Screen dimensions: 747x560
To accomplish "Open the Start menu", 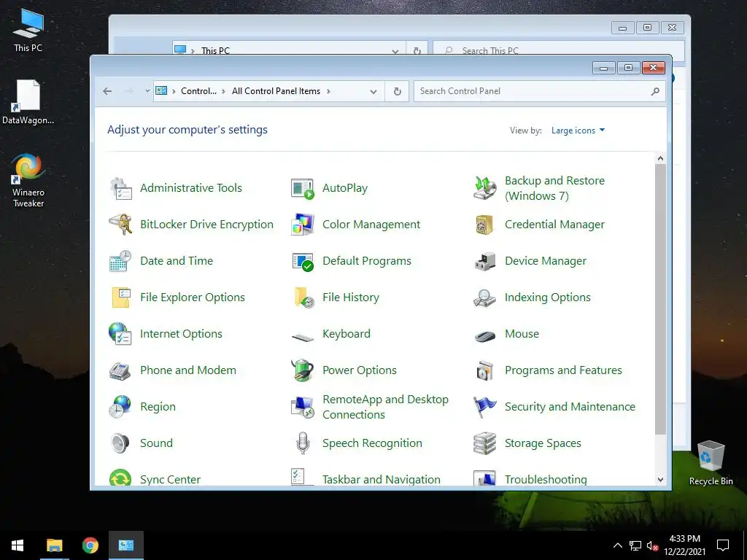I will 18,545.
